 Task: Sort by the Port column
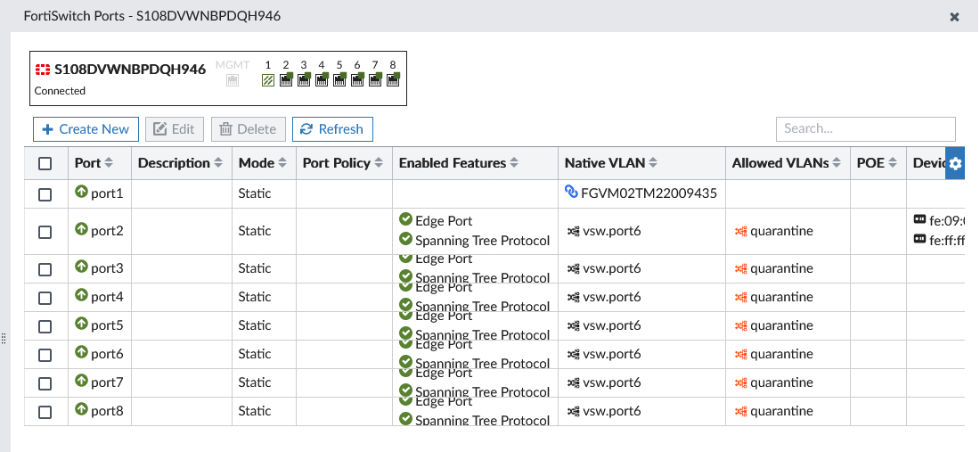(94, 163)
